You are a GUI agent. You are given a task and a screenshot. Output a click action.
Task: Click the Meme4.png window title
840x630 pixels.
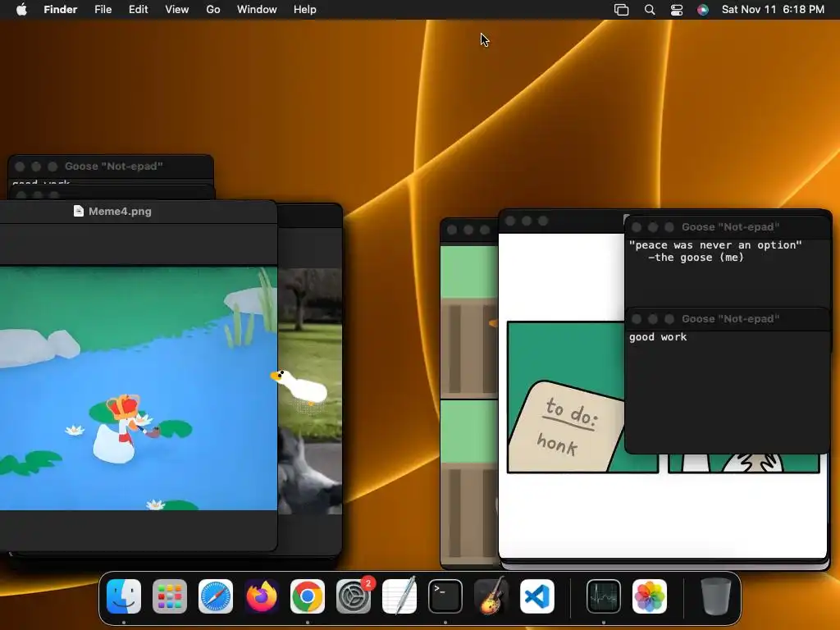click(x=120, y=211)
